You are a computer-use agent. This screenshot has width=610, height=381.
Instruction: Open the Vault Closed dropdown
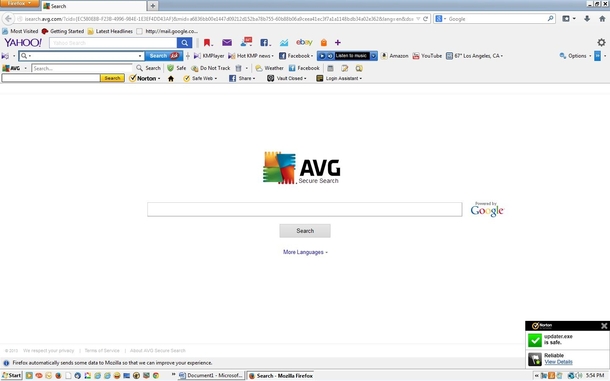click(x=287, y=79)
